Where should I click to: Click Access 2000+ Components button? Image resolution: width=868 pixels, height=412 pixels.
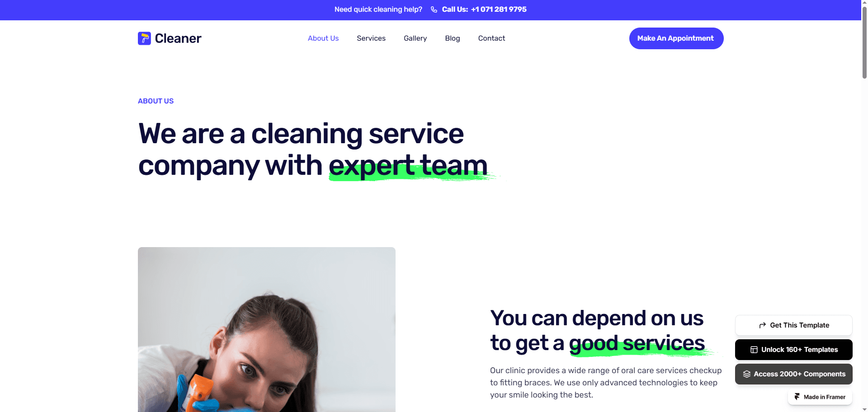click(x=794, y=374)
